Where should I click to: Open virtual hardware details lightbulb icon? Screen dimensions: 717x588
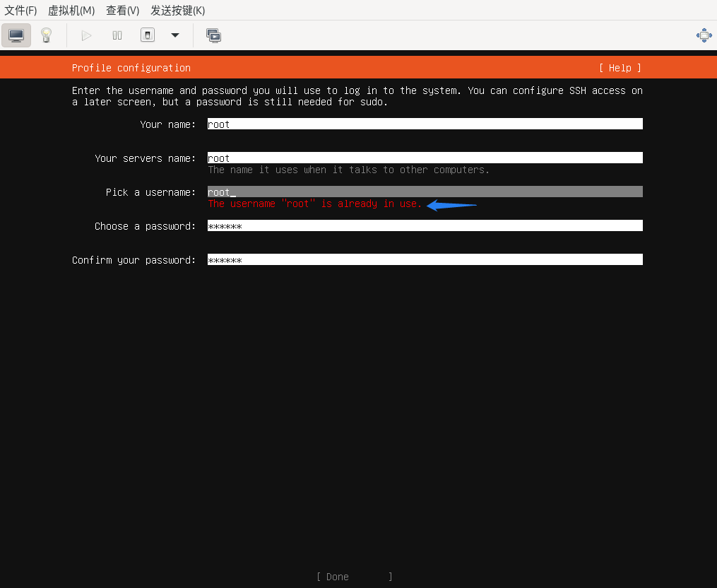pos(46,35)
